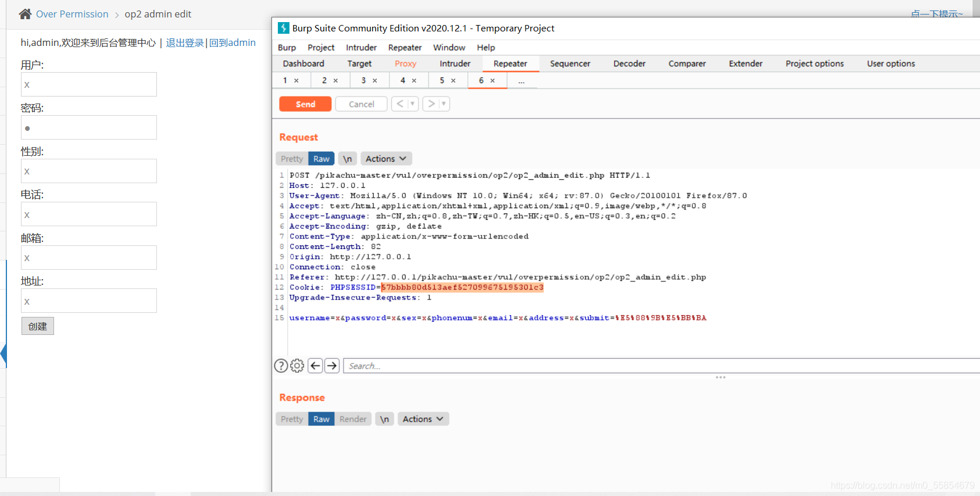Click the home icon in the breadcrumb

[x=25, y=14]
